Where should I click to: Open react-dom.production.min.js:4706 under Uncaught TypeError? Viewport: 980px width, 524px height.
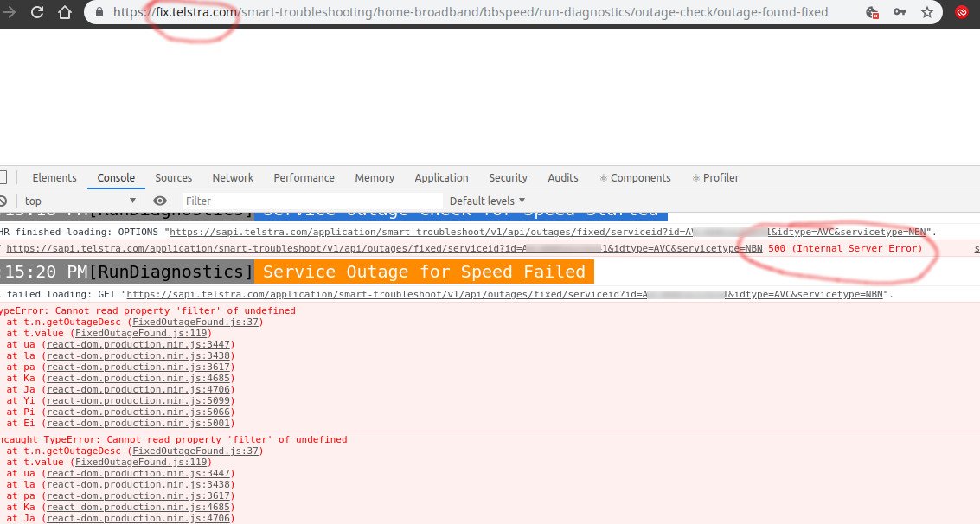point(138,518)
